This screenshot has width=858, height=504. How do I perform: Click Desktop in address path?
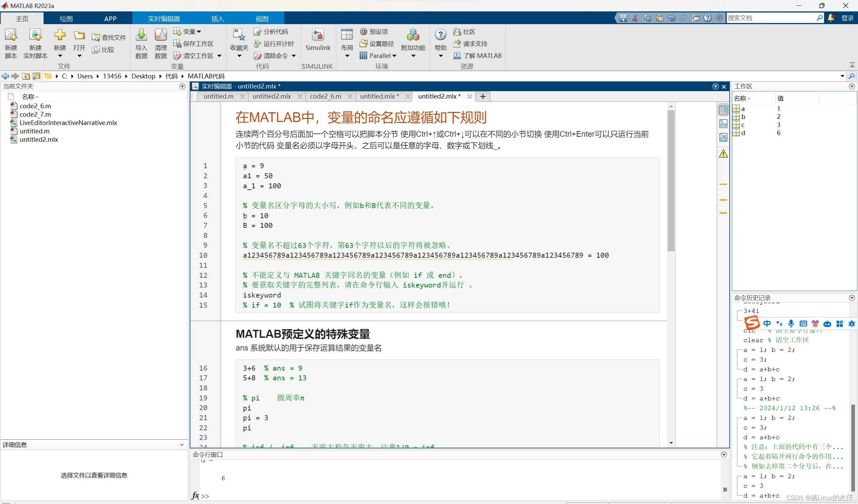click(x=143, y=76)
